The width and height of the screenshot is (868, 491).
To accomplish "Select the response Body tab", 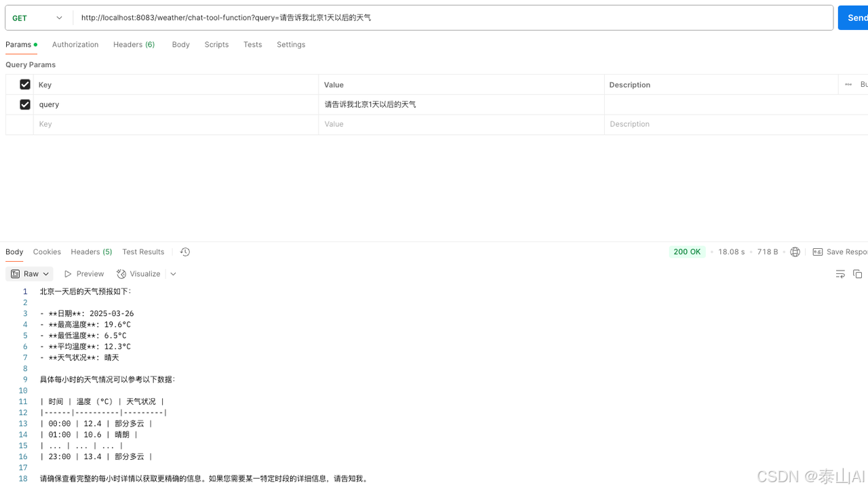I will (14, 252).
